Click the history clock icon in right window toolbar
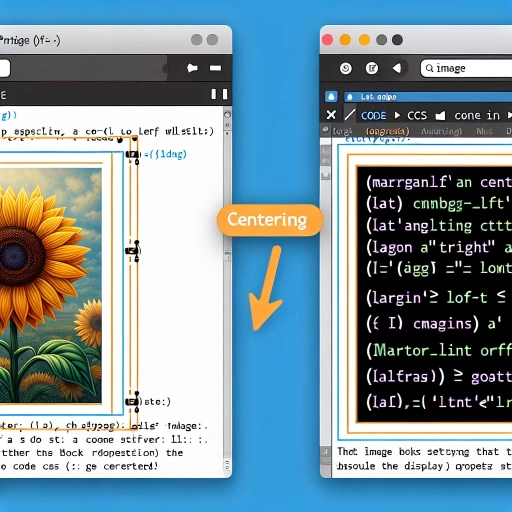The image size is (512, 512). pyautogui.click(x=346, y=68)
